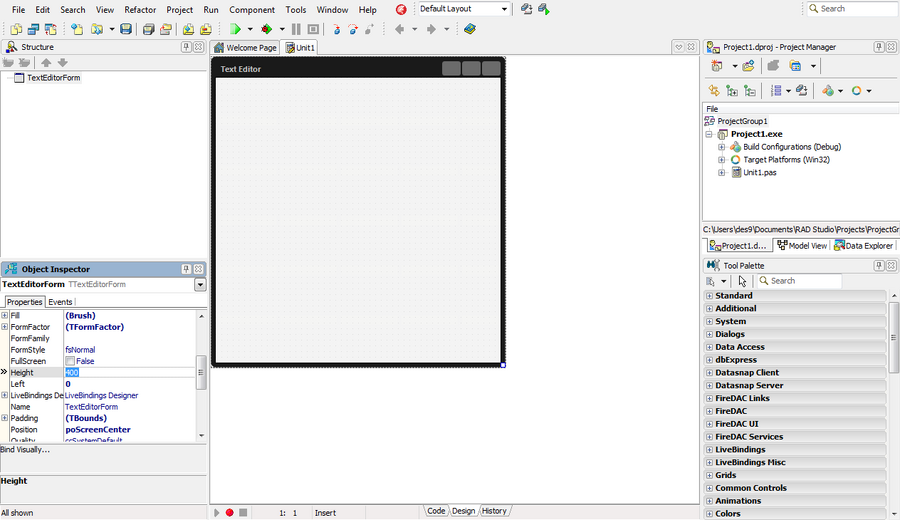The image size is (900, 520).
Task: Collapse the Project1.exe node
Action: 709,134
